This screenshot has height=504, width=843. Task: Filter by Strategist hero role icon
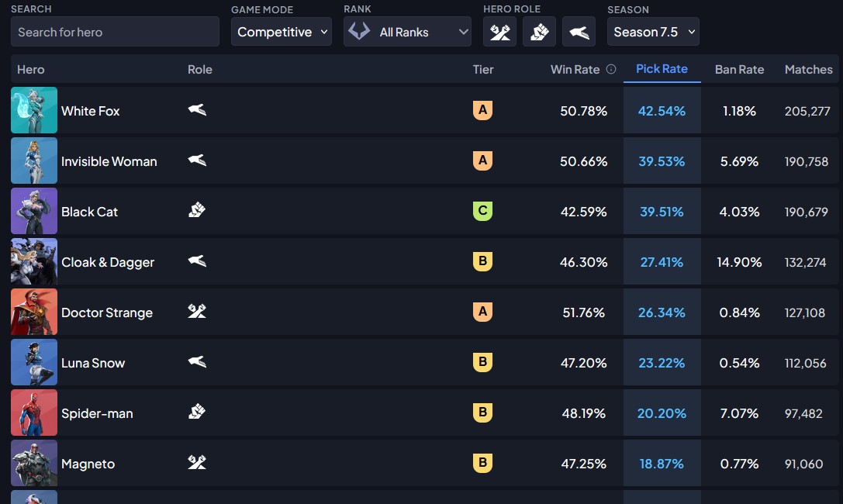[x=579, y=32]
